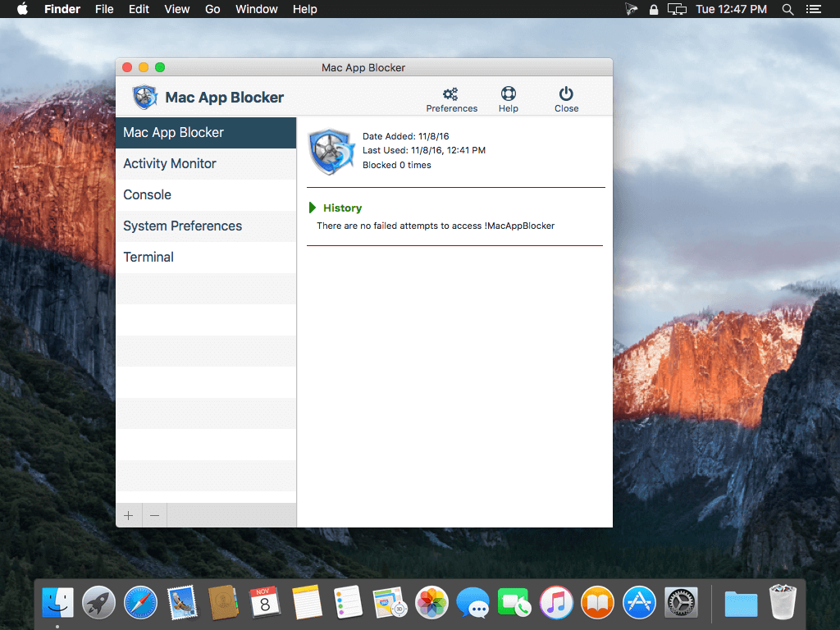This screenshot has width=840, height=630.
Task: Open App Store in the Dock
Action: [x=639, y=602]
